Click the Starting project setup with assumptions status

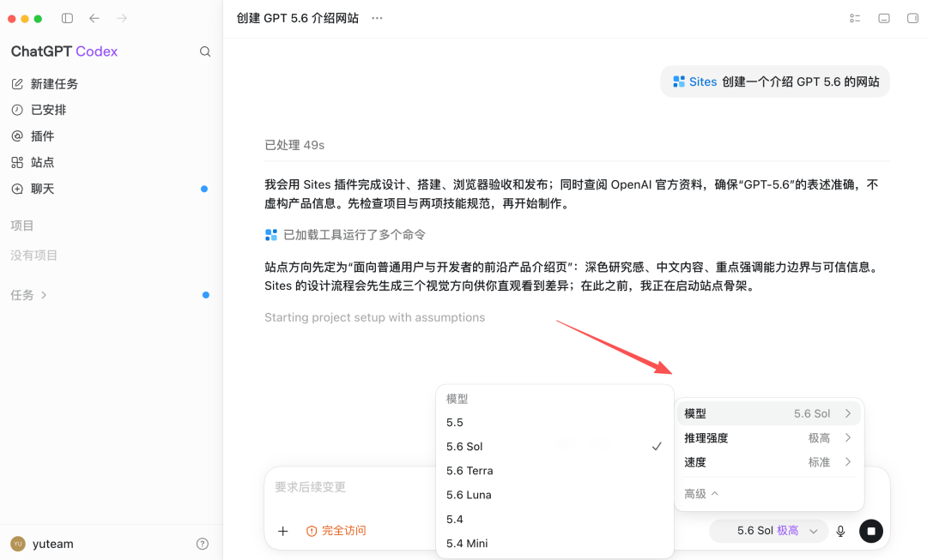(x=375, y=317)
